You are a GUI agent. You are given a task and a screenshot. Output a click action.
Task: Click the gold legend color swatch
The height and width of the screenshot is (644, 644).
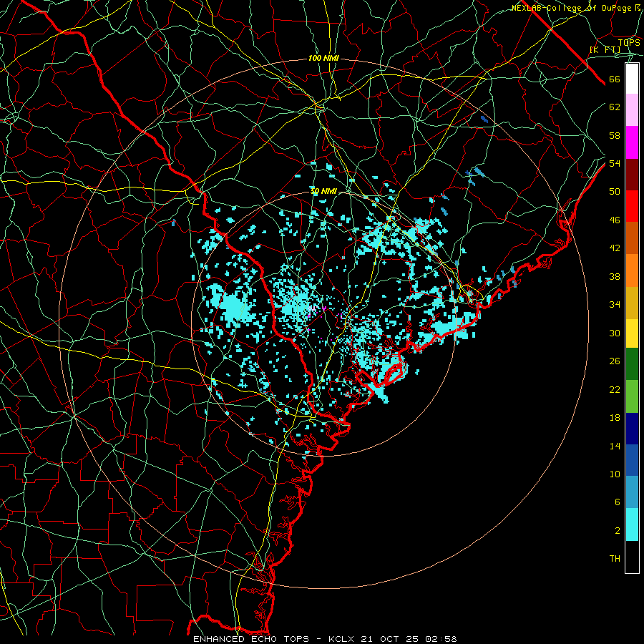[x=632, y=302]
